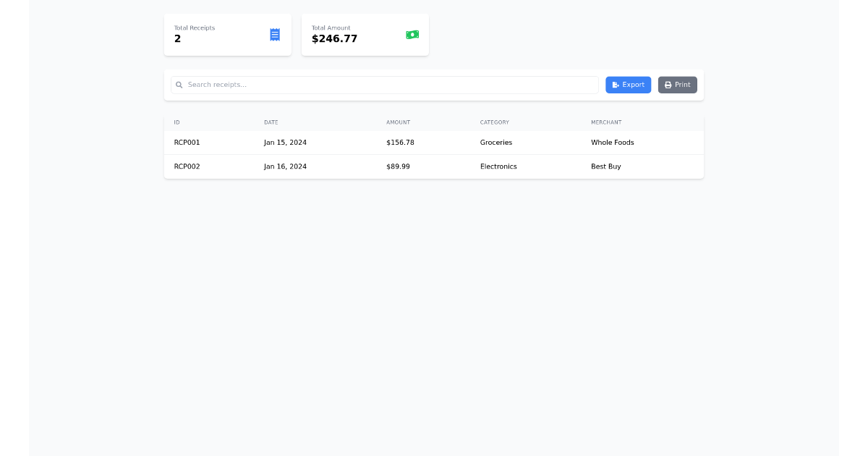Click the receipt icon on Total Receipts card
This screenshot has height=456, width=868.
tap(274, 34)
